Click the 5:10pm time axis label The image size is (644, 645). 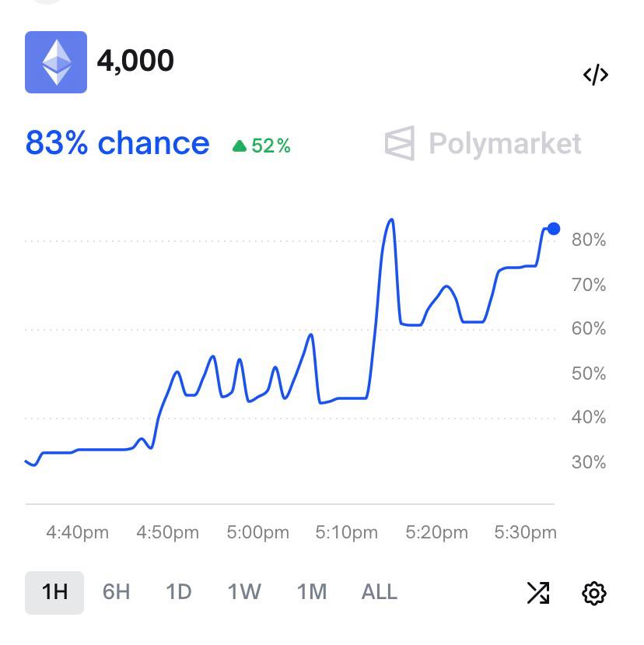tap(346, 533)
